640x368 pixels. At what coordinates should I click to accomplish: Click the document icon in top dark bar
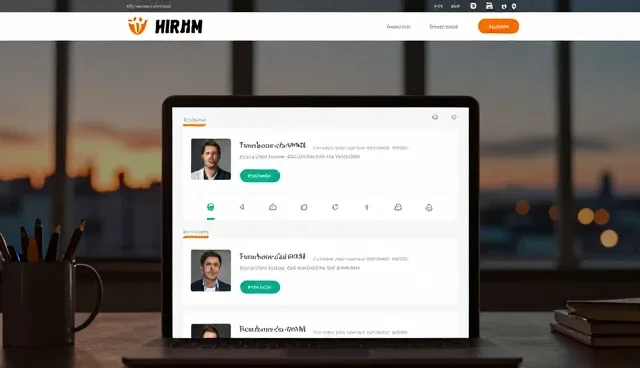473,6
